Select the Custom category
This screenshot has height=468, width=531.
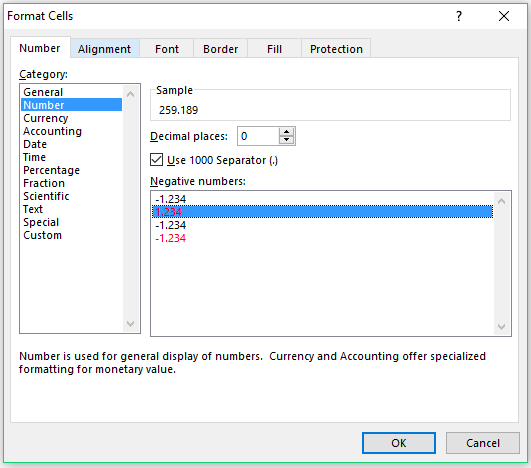43,235
